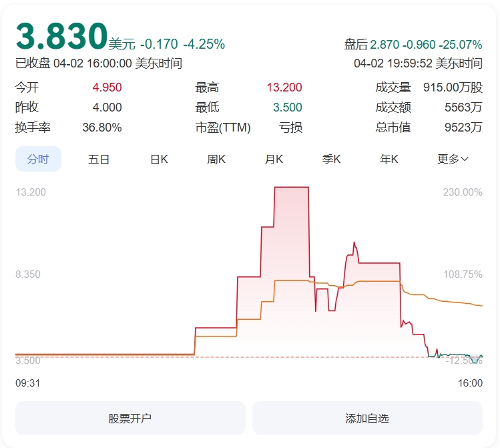The height and width of the screenshot is (448, 500).
Task: Click the large 3.830 stock price
Action: [61, 36]
